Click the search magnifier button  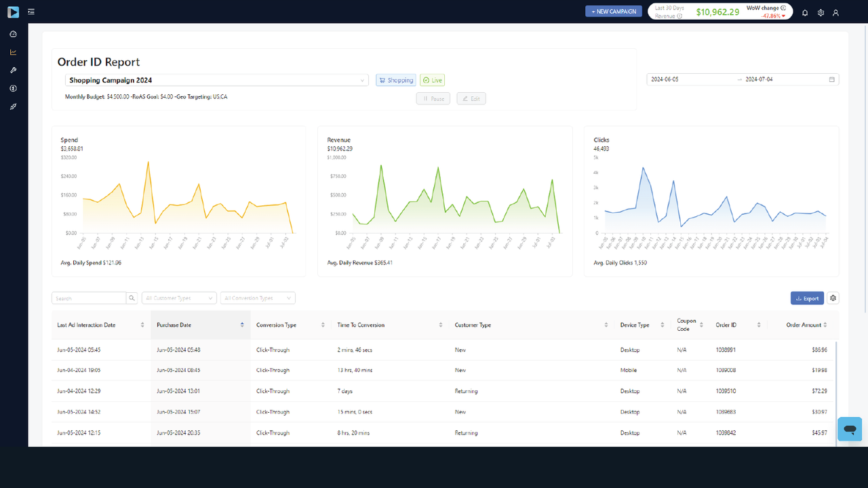pyautogui.click(x=132, y=298)
